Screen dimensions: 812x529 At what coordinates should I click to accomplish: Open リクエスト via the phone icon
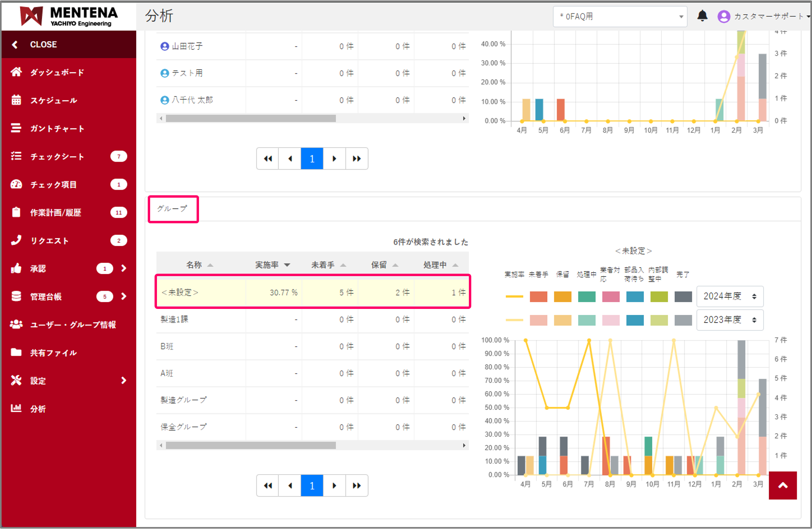point(16,240)
